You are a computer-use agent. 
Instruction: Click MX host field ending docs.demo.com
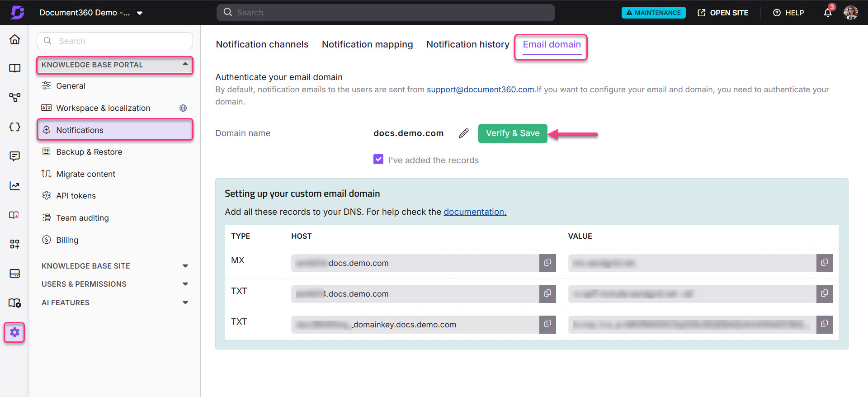[415, 263]
